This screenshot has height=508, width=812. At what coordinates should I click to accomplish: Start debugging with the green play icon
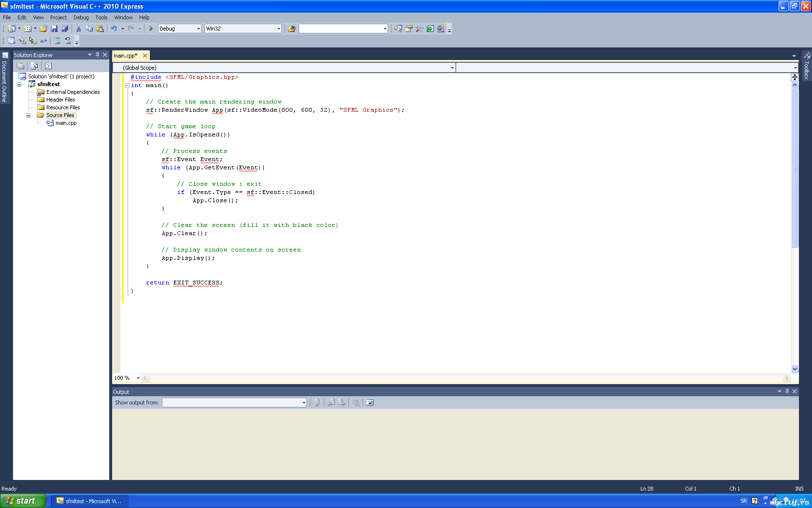(151, 29)
